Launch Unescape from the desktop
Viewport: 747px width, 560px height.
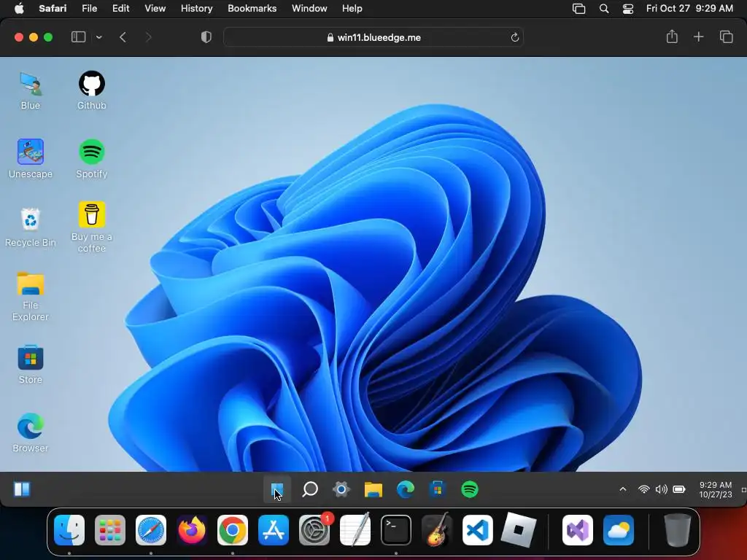click(31, 159)
